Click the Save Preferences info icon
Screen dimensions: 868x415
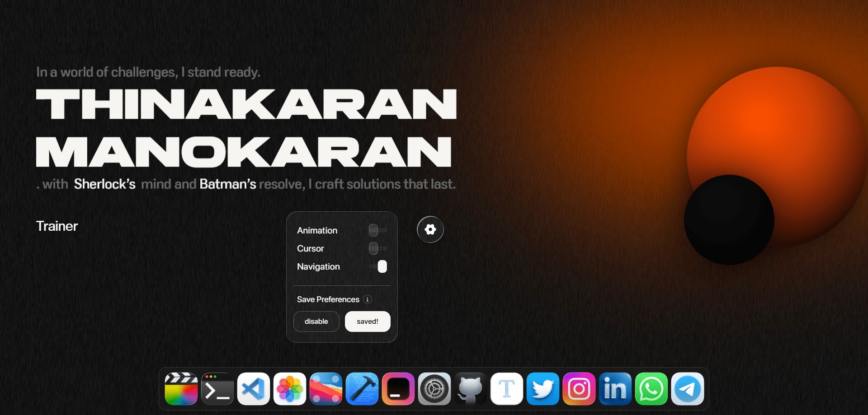tap(368, 299)
